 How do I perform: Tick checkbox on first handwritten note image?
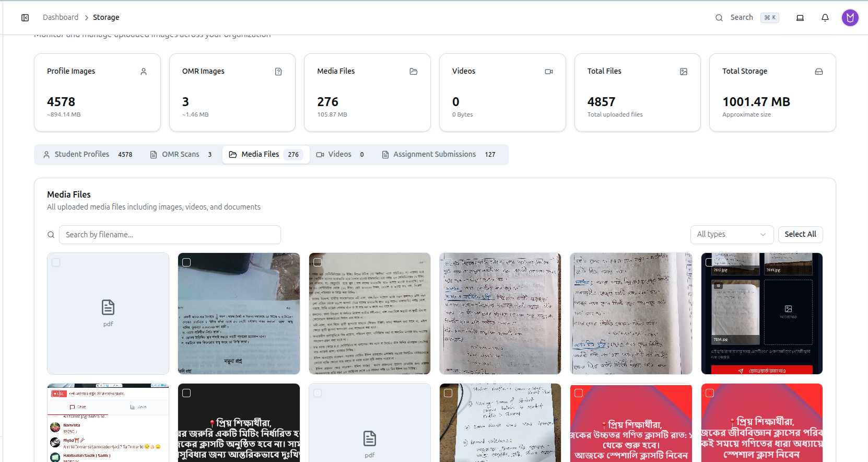point(448,262)
